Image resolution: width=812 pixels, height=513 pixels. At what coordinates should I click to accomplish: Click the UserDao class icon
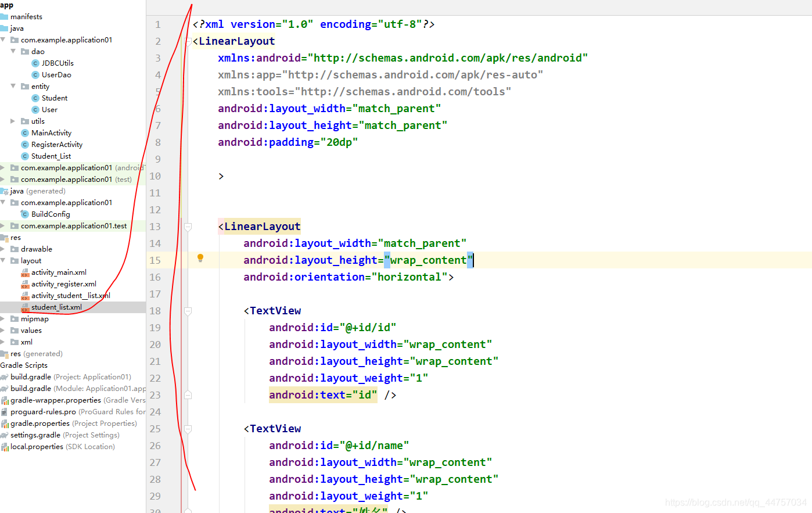(35, 75)
